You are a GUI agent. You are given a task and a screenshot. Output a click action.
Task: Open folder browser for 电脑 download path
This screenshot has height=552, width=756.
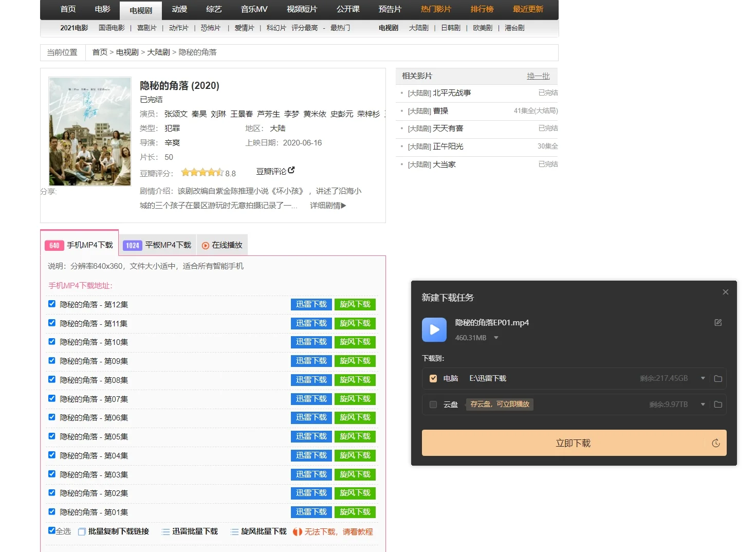(x=718, y=379)
